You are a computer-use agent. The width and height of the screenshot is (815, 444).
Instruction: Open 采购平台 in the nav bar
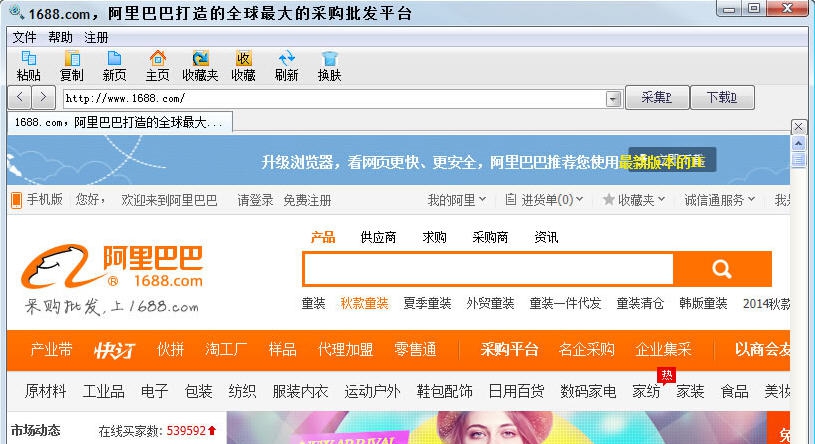coord(509,349)
